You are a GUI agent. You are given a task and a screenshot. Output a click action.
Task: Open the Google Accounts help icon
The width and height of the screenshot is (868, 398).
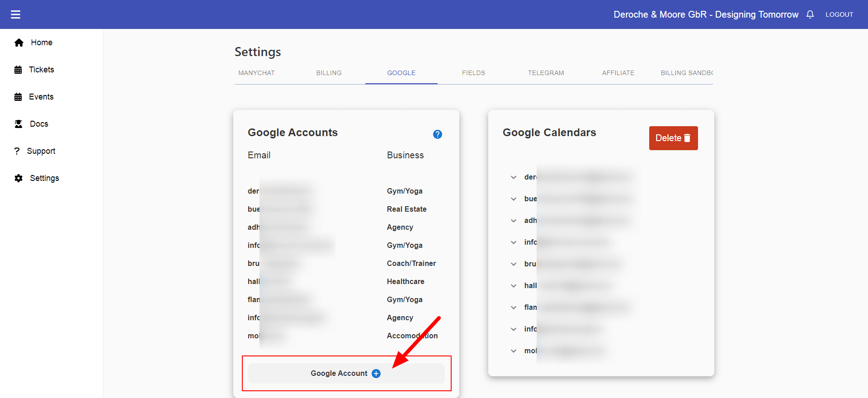[x=438, y=134]
